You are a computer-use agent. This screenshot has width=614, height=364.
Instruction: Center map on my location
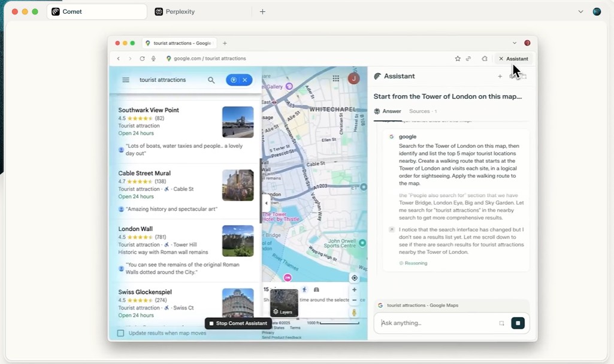coord(355,278)
